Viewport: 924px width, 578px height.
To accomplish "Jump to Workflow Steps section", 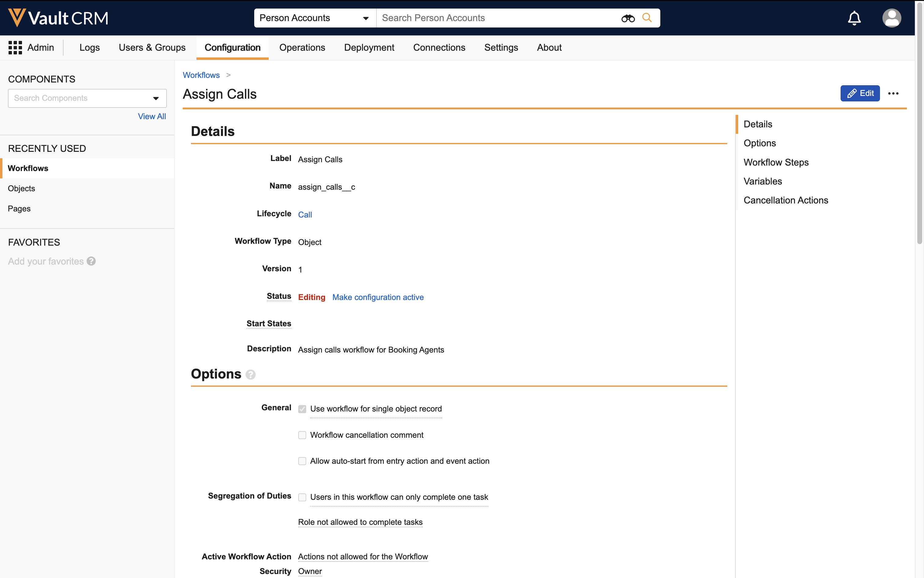I will [776, 162].
